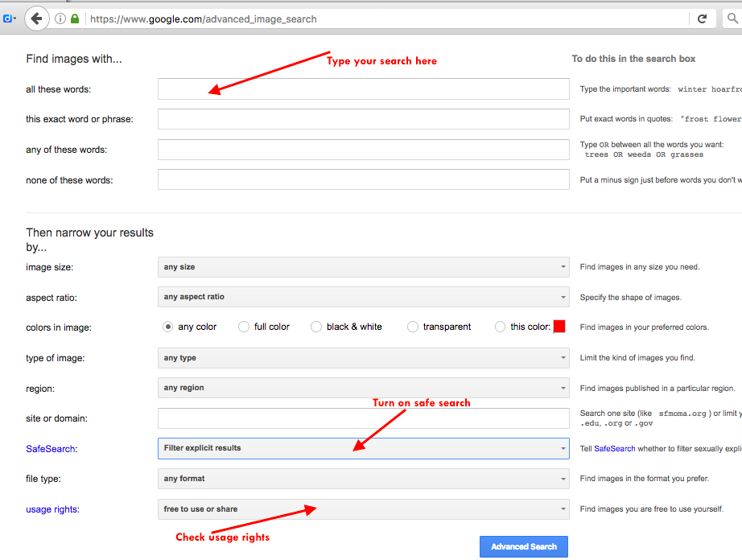Click the browser address bar URL

point(204,19)
